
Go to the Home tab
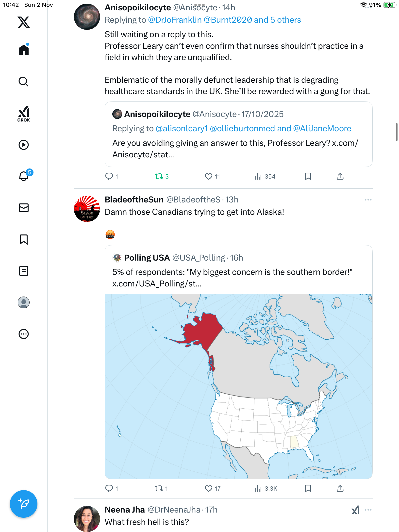pyautogui.click(x=24, y=50)
